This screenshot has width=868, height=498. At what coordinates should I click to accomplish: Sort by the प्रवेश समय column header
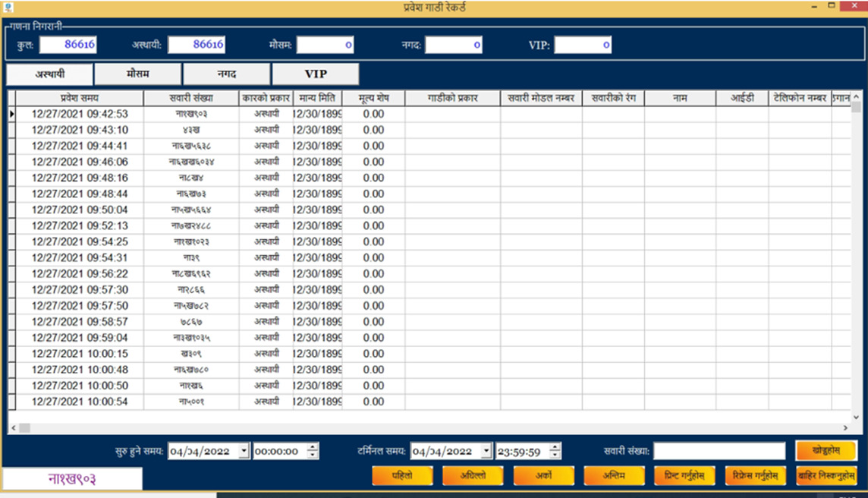point(80,98)
